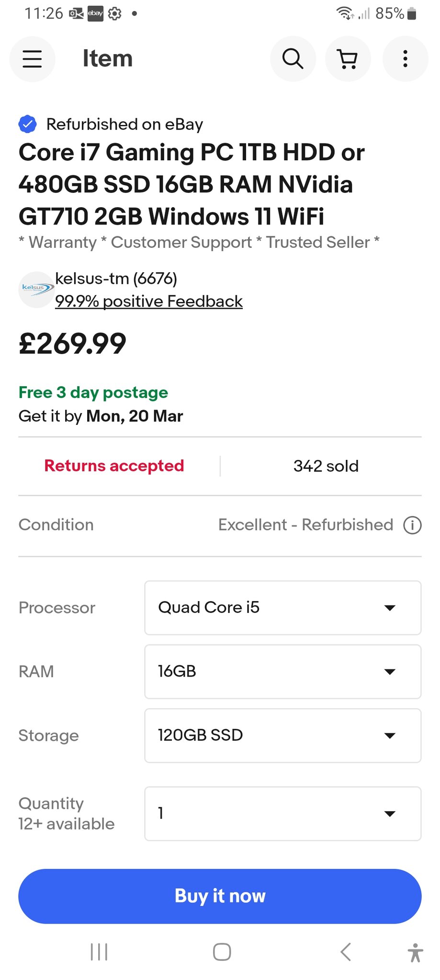
Task: Click the Buy it now button
Action: [220, 896]
